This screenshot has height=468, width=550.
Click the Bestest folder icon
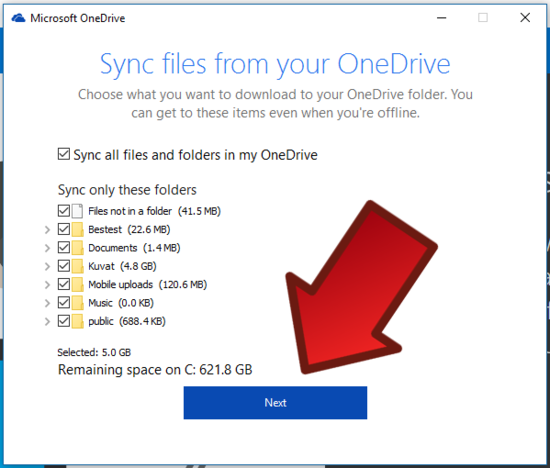78,229
